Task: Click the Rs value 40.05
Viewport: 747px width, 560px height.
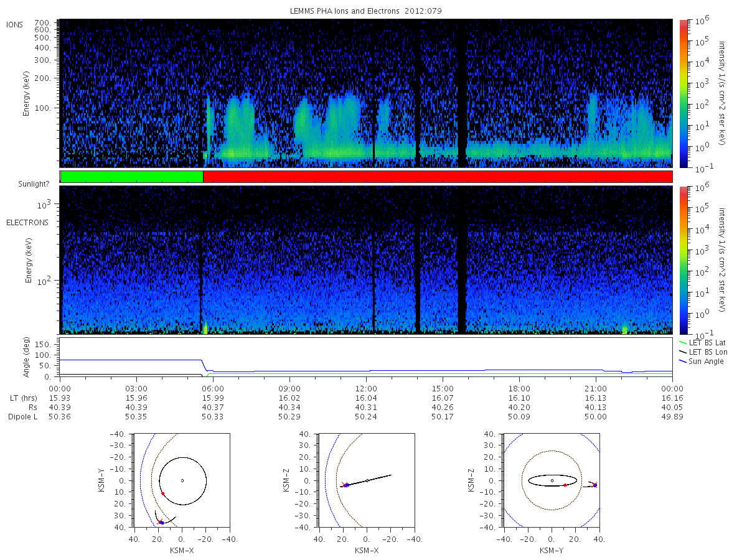Action: 672,407
